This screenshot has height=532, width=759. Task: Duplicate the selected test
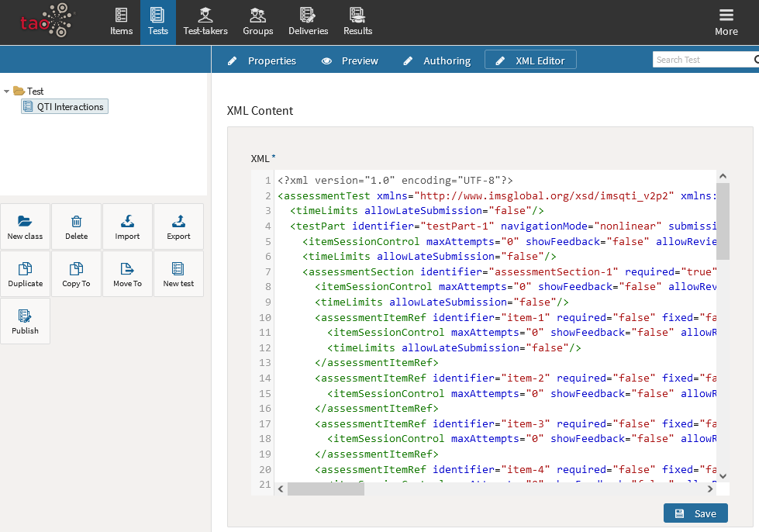pyautogui.click(x=25, y=273)
